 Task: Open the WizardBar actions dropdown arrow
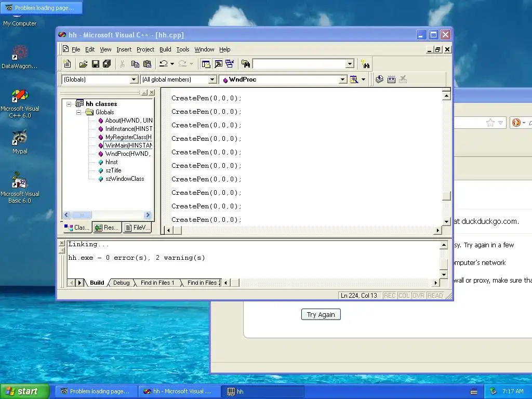(363, 79)
